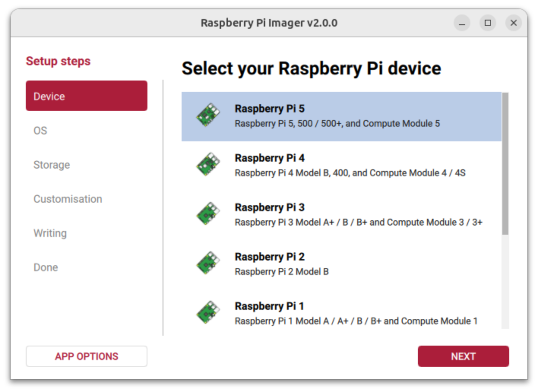Click the Raspberry Pi 3 board icon
The height and width of the screenshot is (392, 538).
tap(208, 214)
